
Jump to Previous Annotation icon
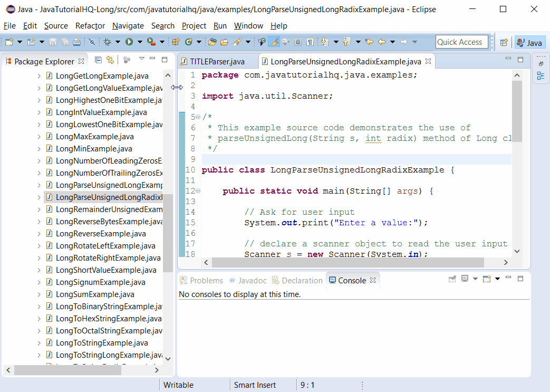click(346, 42)
